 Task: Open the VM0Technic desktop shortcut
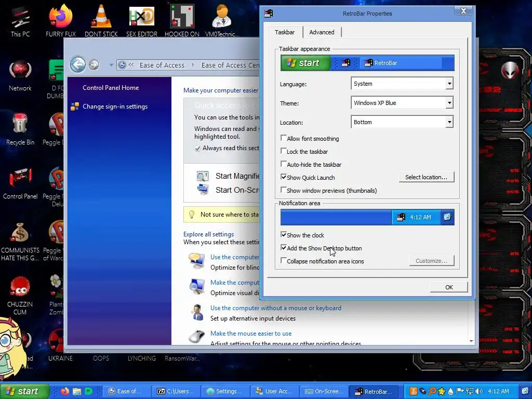222,20
